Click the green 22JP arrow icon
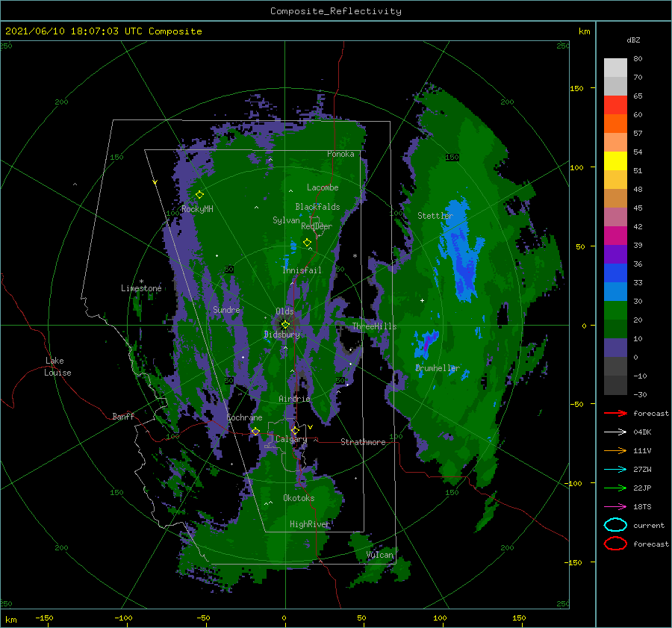The image size is (672, 628). 615,488
